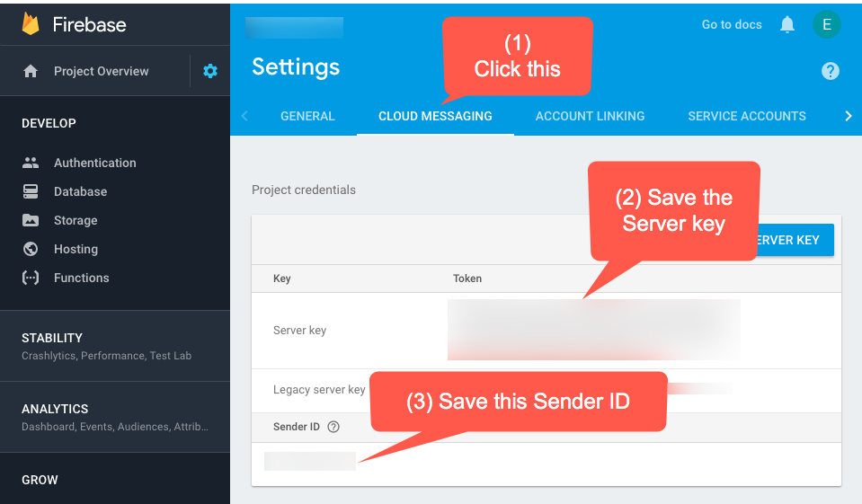Open Database in the sidebar

point(80,191)
